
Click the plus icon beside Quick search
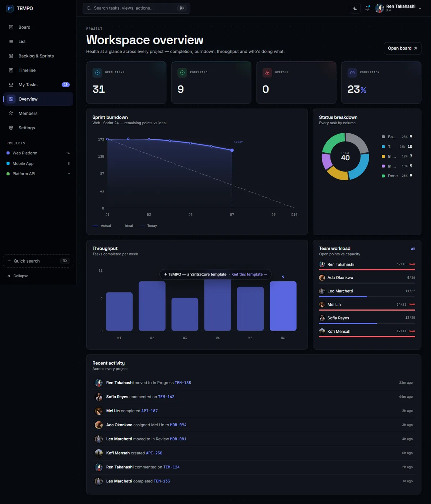pyautogui.click(x=9, y=261)
